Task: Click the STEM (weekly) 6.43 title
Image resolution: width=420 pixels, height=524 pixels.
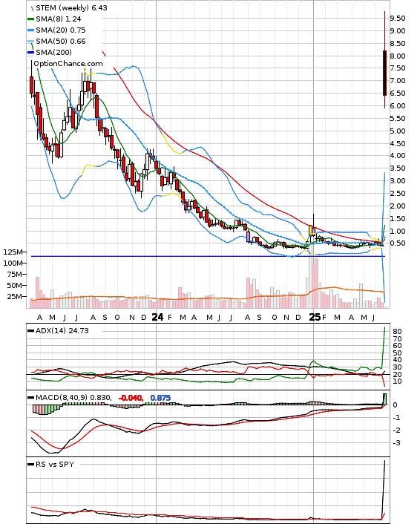Action: pyautogui.click(x=71, y=7)
